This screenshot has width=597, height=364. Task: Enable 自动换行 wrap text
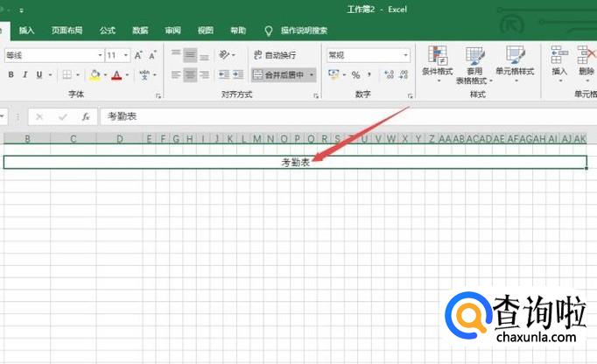(x=275, y=55)
